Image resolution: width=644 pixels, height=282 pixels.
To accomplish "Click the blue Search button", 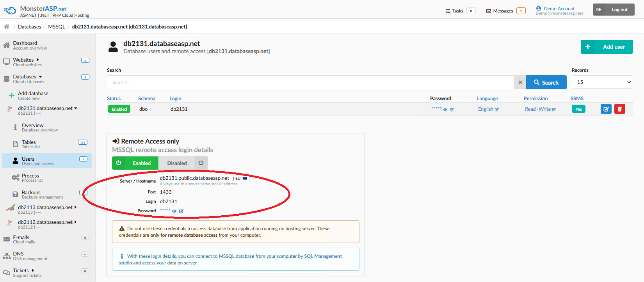I will tap(546, 82).
